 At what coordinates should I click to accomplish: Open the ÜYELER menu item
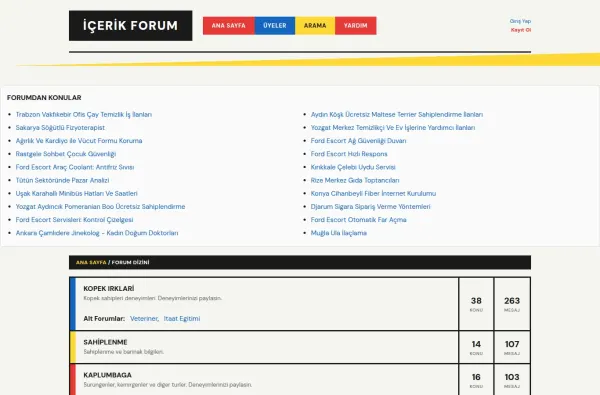tap(275, 26)
